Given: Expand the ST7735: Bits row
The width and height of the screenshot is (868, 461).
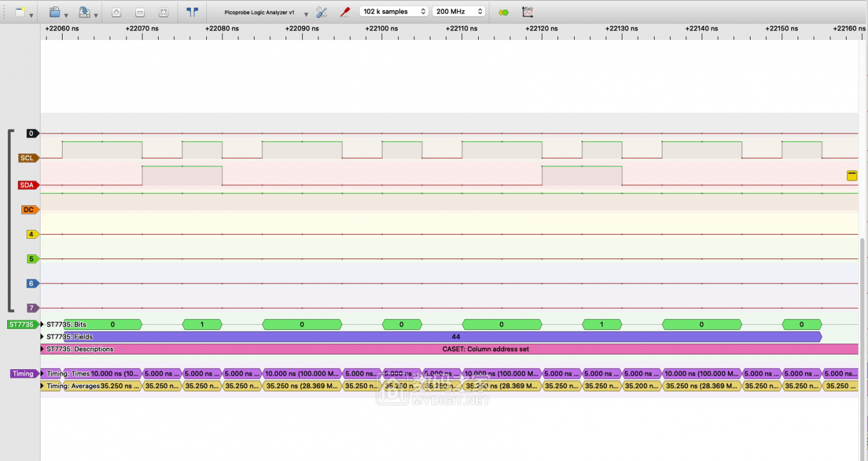Looking at the screenshot, I should pyautogui.click(x=42, y=324).
